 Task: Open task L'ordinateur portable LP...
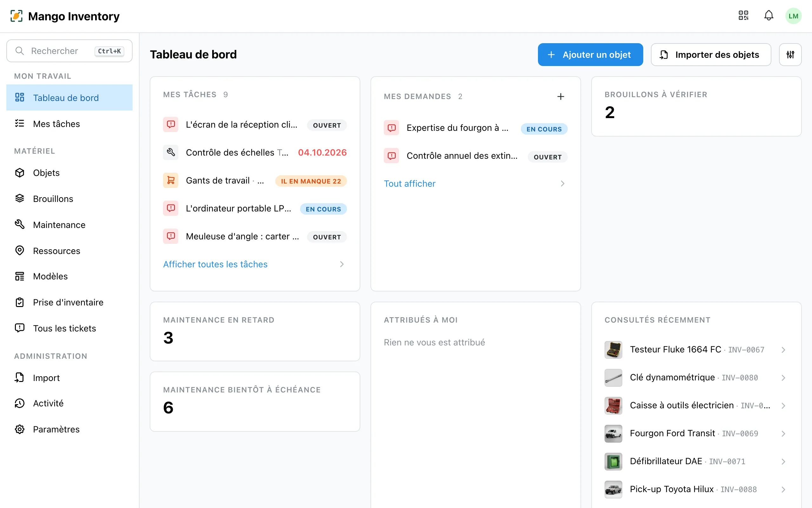[255, 208]
